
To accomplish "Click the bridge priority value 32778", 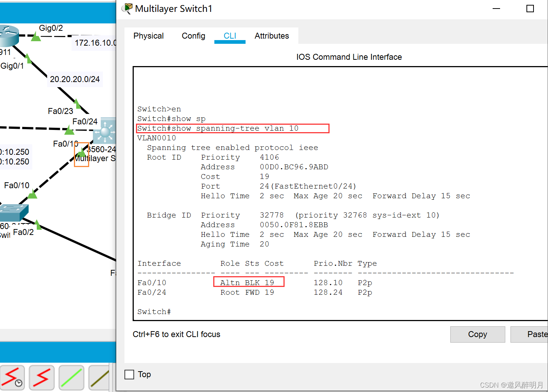I will [x=272, y=215].
